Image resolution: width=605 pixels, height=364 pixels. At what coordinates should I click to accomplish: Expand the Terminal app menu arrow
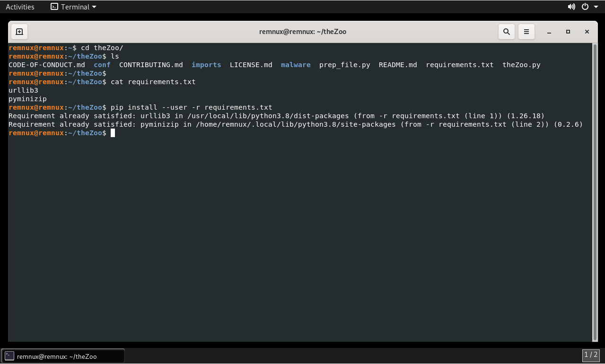pyautogui.click(x=94, y=7)
